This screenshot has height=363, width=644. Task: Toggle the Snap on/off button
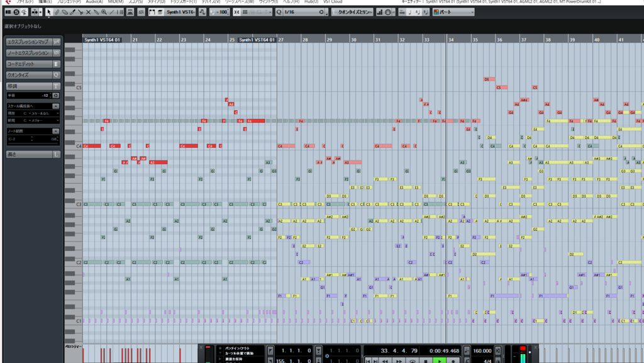[x=236, y=13]
